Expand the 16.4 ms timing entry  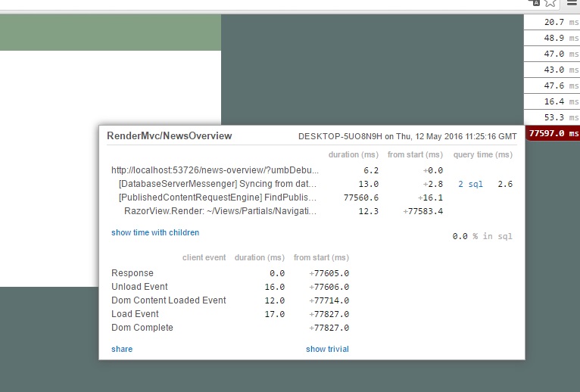(x=553, y=101)
